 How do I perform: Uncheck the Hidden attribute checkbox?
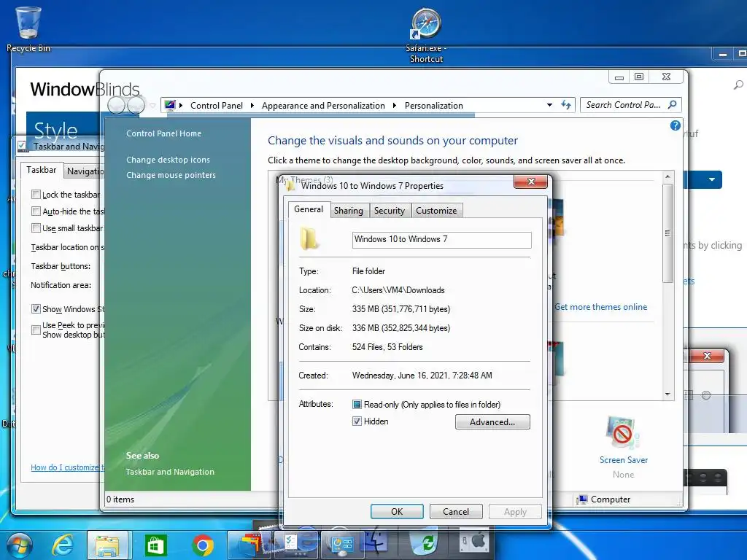pos(357,421)
